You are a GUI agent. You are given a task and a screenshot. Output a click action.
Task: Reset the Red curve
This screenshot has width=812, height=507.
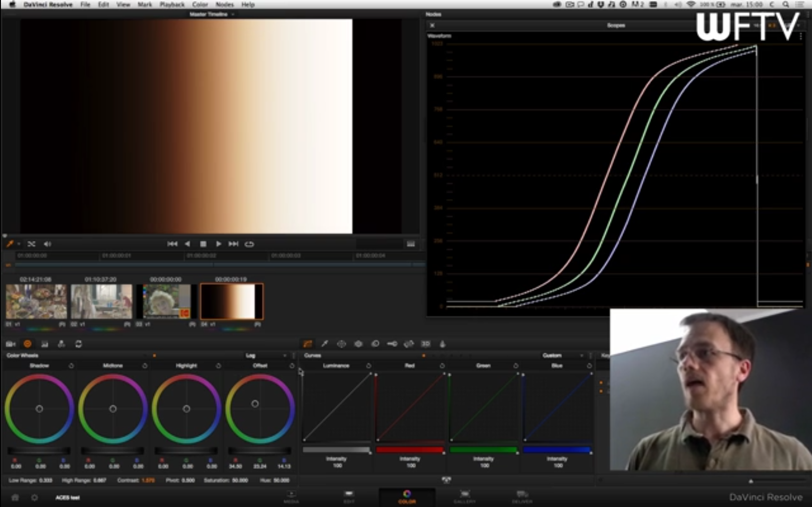(x=442, y=365)
